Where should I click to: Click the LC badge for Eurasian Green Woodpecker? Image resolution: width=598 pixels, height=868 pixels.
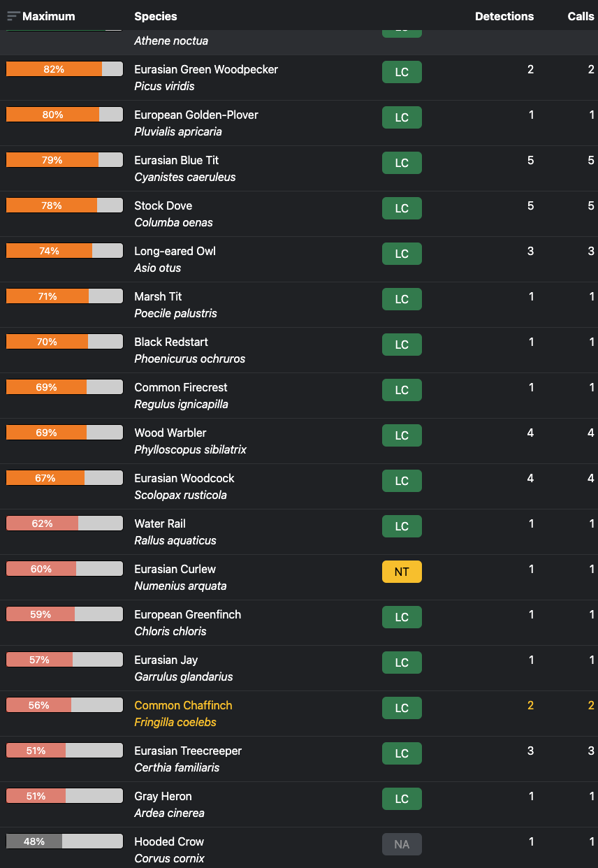[x=402, y=72]
